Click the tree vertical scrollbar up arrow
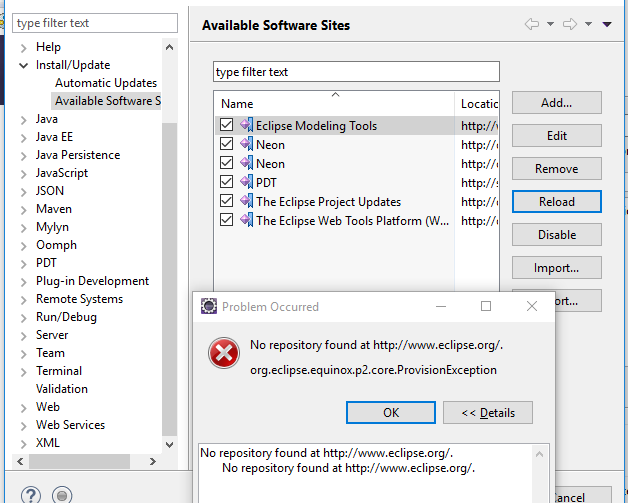The width and height of the screenshot is (628, 503). click(x=169, y=47)
